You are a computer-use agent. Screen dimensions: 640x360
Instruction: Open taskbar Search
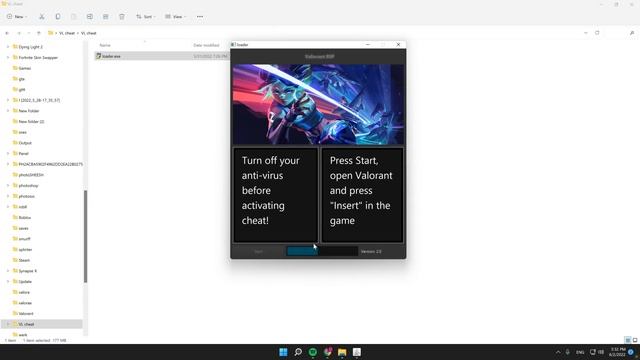[298, 352]
